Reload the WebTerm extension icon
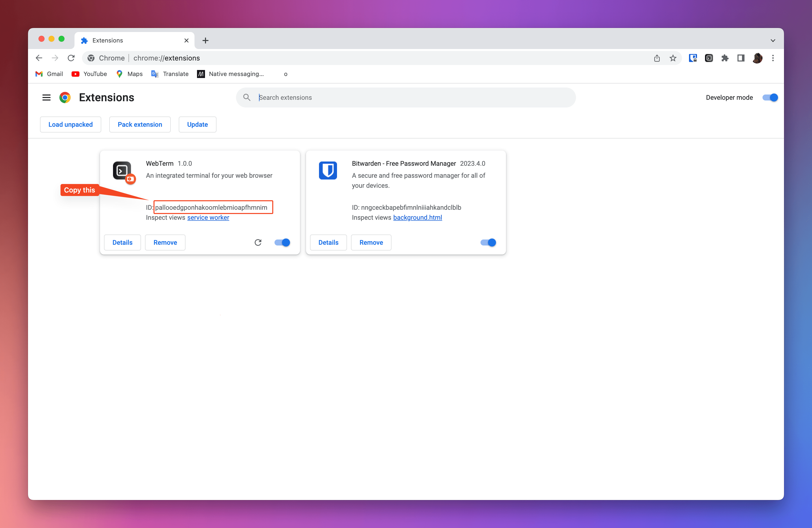 (258, 242)
